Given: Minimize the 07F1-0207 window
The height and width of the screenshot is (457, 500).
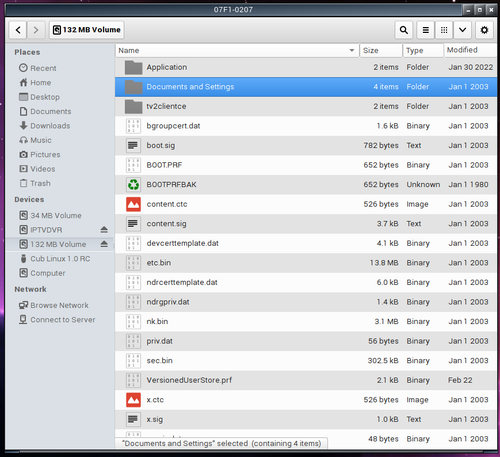Looking at the screenshot, I should pyautogui.click(x=468, y=10).
